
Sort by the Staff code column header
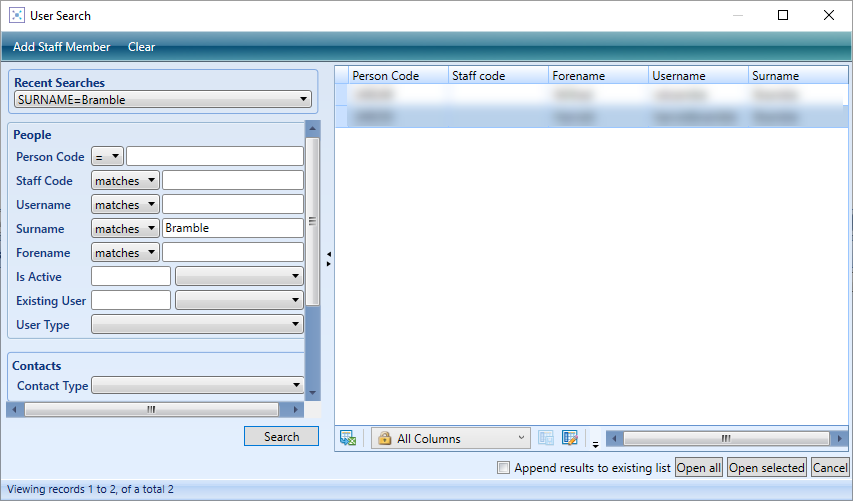tap(498, 76)
